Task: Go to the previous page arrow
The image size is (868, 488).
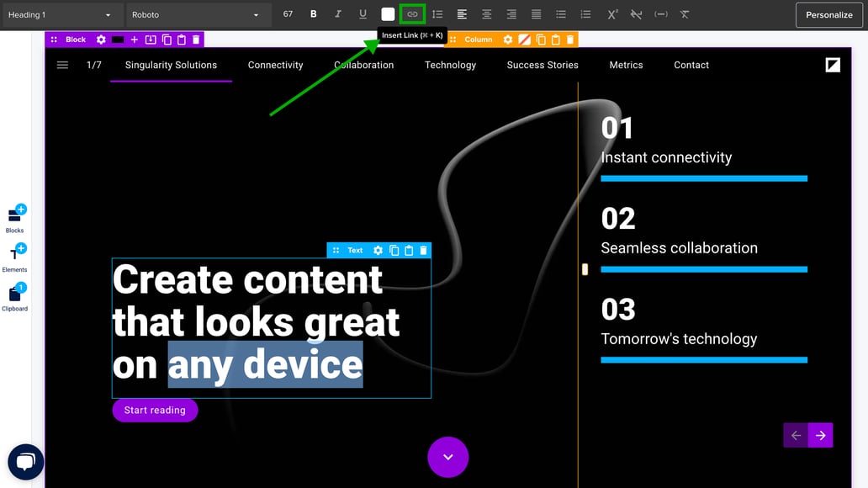Action: [796, 435]
